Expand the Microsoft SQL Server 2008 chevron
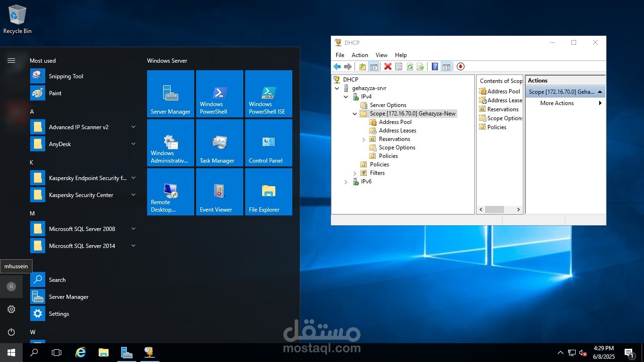 click(x=133, y=229)
